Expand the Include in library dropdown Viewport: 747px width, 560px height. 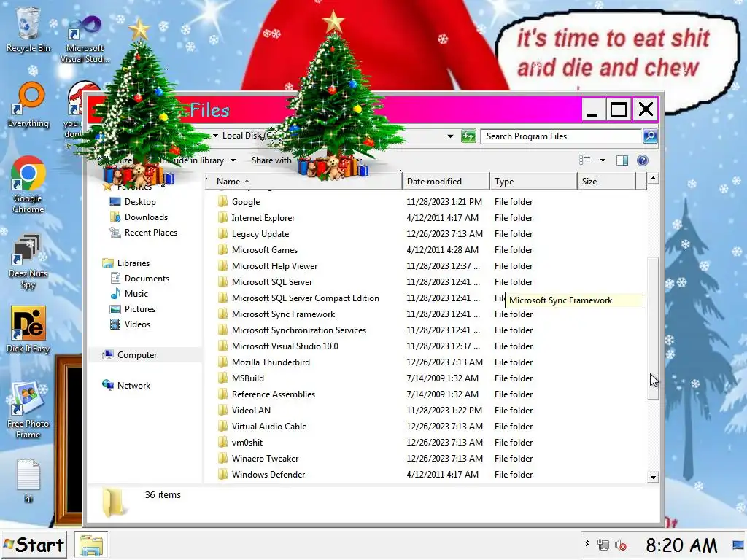pos(233,160)
